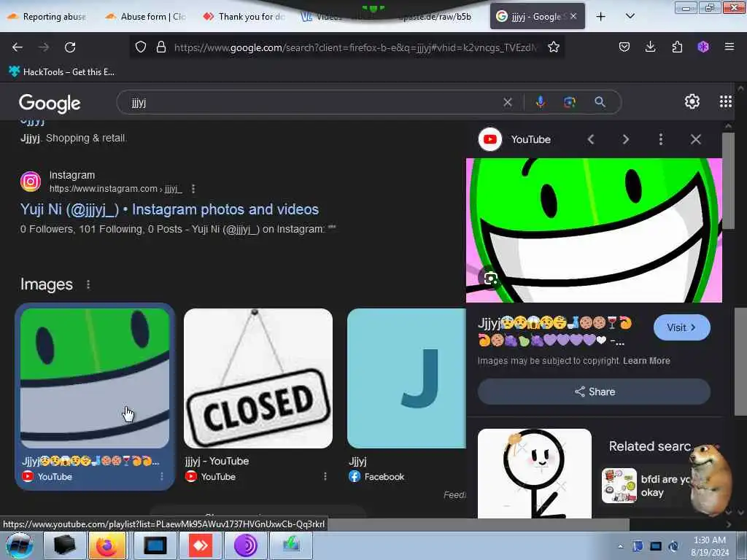Switch to the Thank you for tab

point(244,17)
